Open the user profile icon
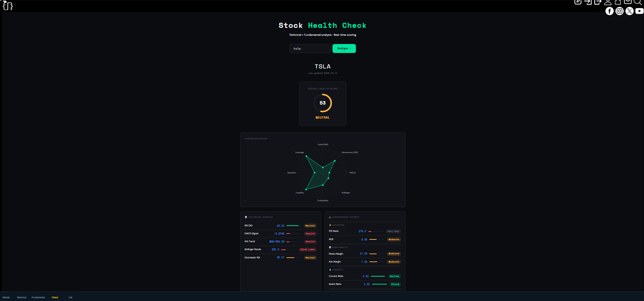The height and width of the screenshot is (301, 644). coord(608,2)
